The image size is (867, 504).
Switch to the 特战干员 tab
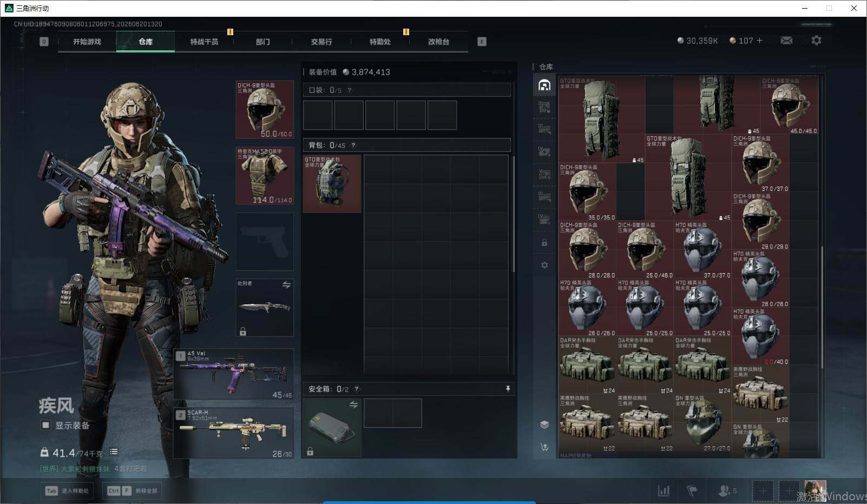coord(204,42)
